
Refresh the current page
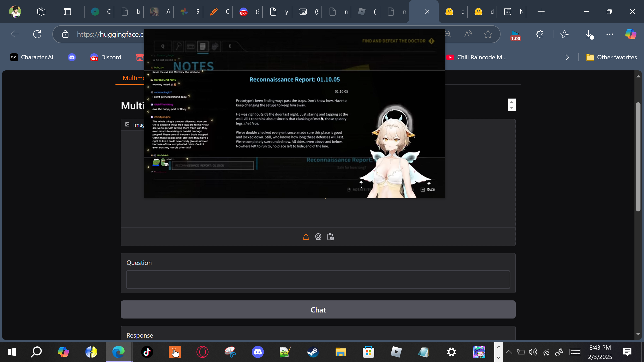click(37, 34)
